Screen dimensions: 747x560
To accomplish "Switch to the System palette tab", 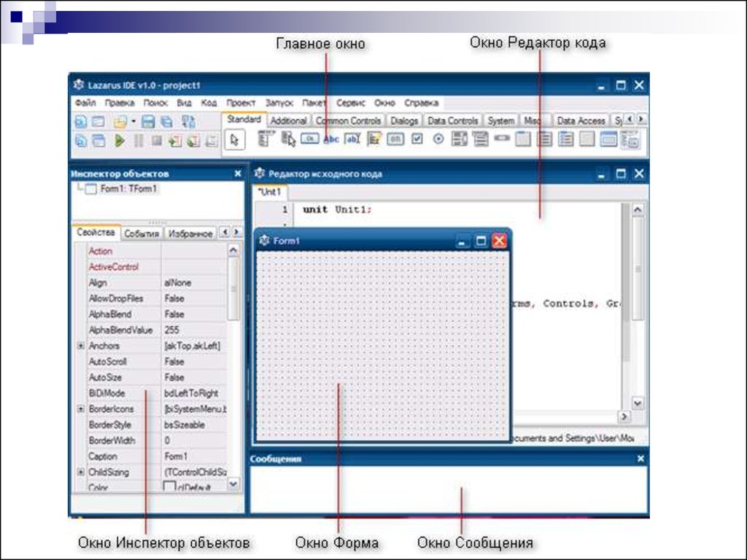I will [500, 121].
